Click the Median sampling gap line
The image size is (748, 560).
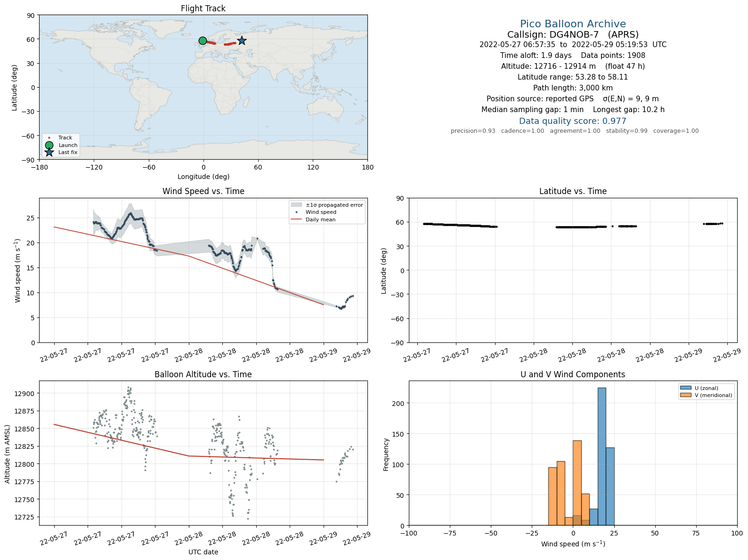573,110
